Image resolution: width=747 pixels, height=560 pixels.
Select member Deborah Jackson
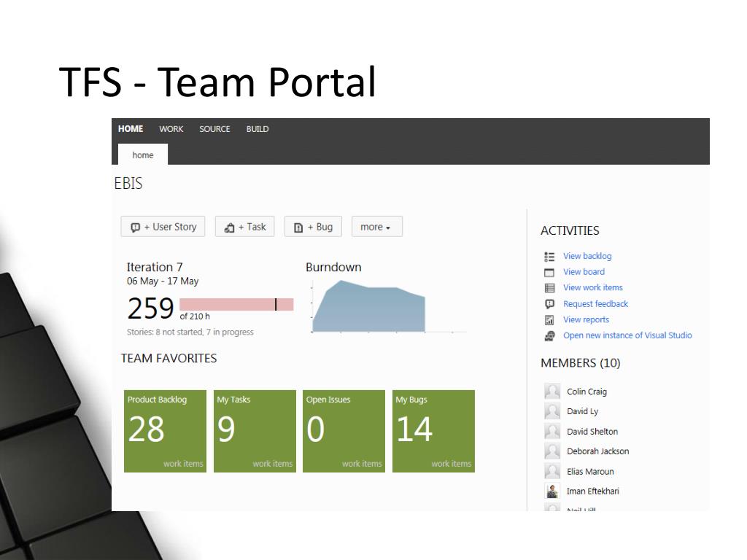coord(598,451)
